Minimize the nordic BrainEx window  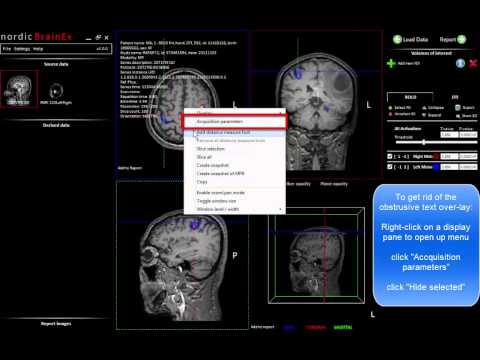tap(88, 39)
